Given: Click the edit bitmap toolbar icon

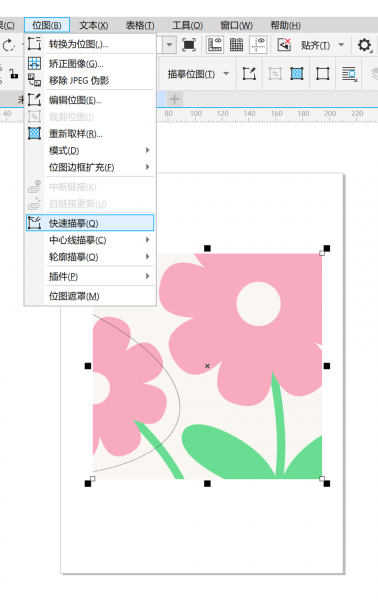Looking at the screenshot, I should click(x=249, y=73).
